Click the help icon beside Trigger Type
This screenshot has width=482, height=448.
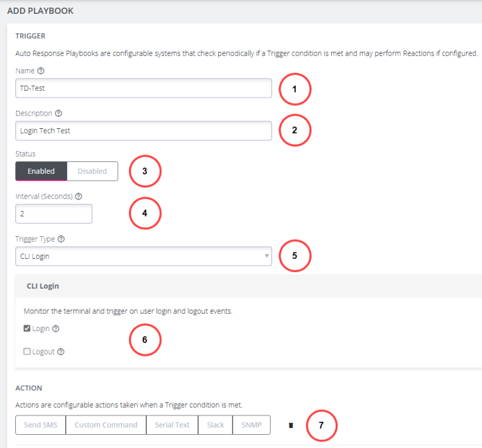(62, 239)
